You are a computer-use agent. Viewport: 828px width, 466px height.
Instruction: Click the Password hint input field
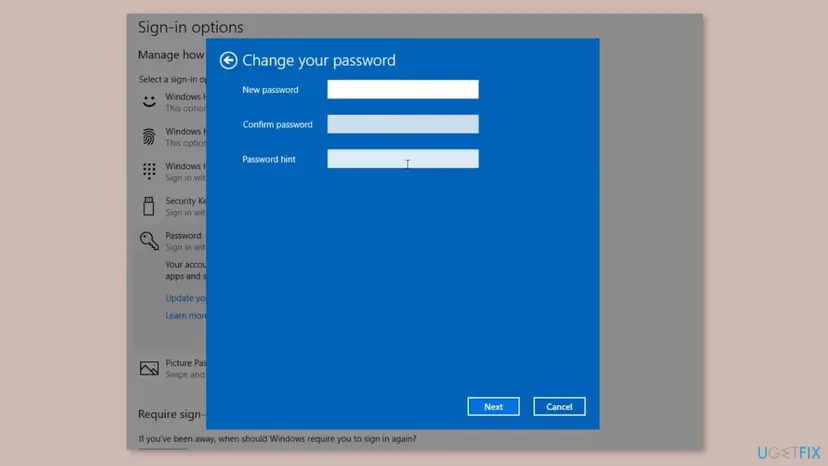(403, 159)
